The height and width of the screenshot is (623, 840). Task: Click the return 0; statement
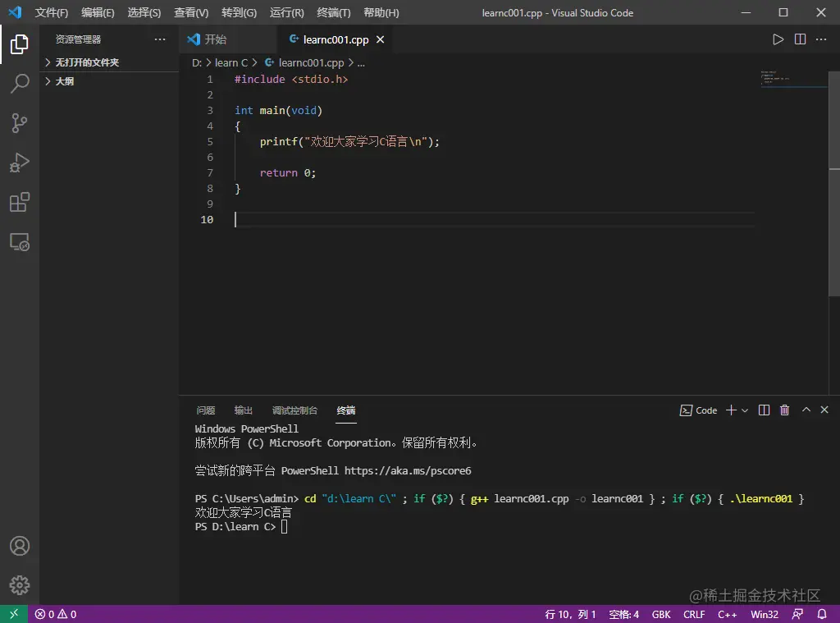click(288, 172)
